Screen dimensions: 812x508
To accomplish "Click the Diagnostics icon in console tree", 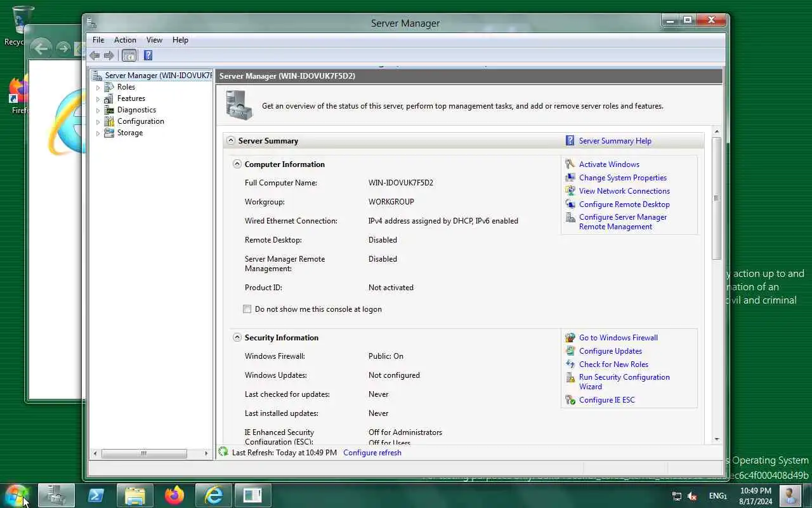I will (110, 110).
